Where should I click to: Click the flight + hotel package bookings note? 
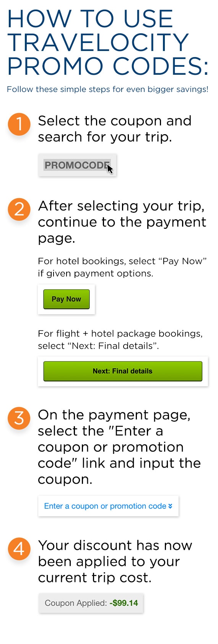(120, 340)
